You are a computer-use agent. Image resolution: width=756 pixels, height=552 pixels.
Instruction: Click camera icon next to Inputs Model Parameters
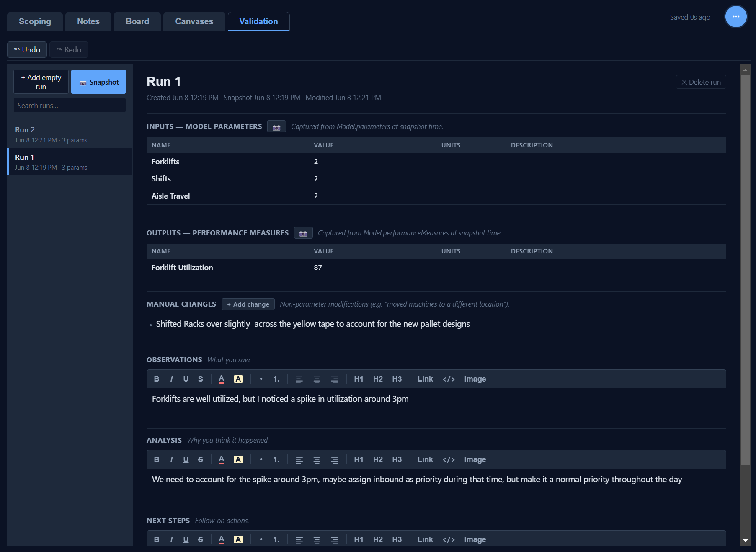pyautogui.click(x=276, y=126)
